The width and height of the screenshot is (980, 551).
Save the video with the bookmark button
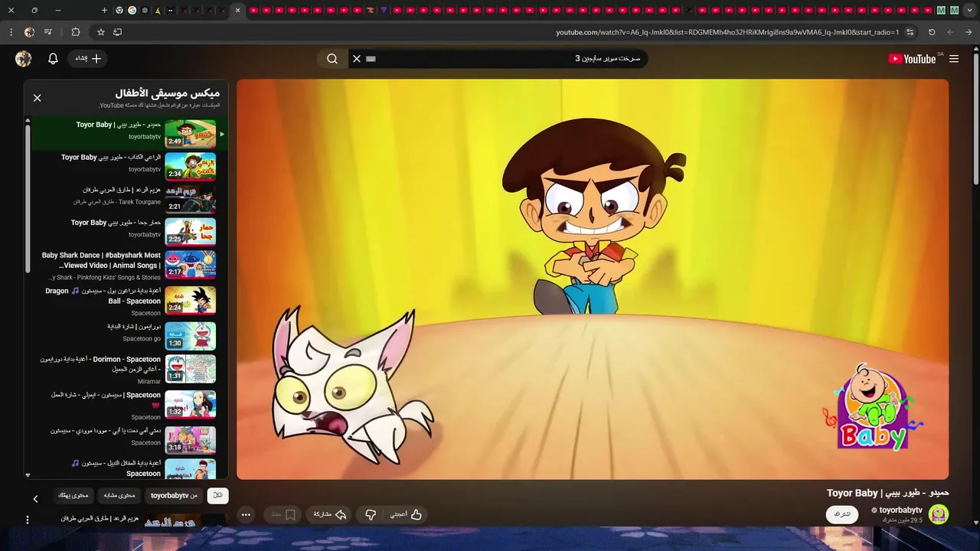click(x=284, y=515)
